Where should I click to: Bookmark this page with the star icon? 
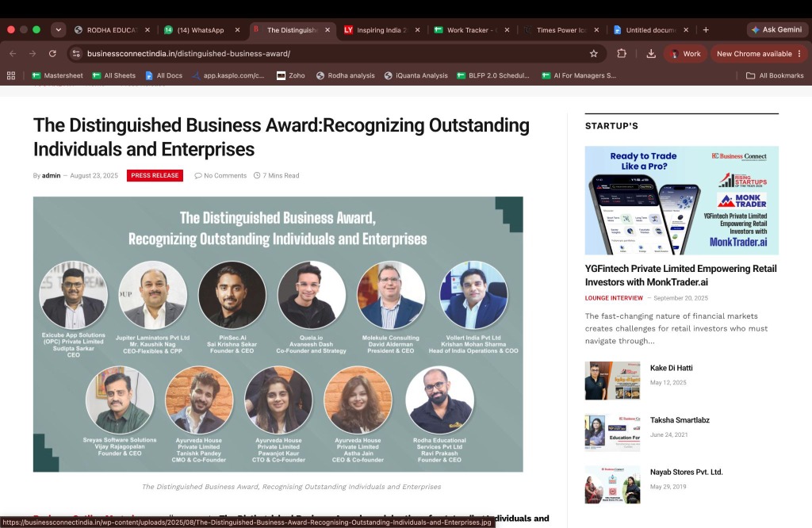pyautogui.click(x=593, y=53)
